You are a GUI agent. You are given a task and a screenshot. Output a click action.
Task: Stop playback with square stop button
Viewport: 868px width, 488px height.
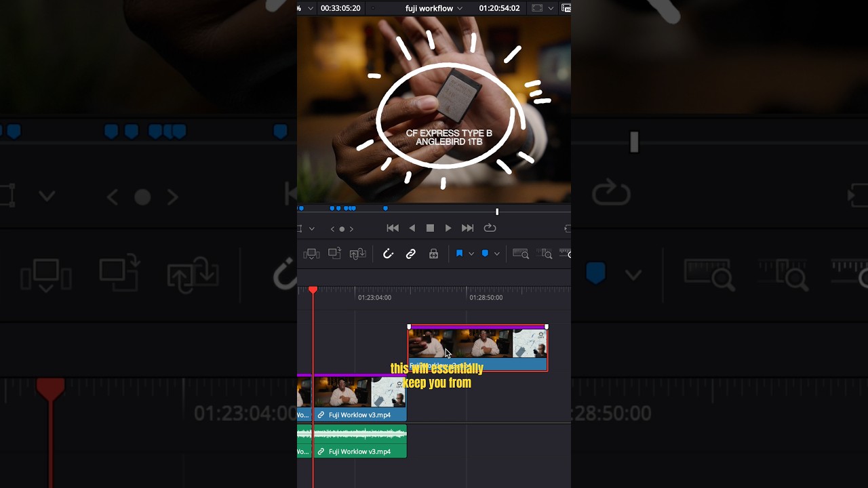[x=430, y=228]
